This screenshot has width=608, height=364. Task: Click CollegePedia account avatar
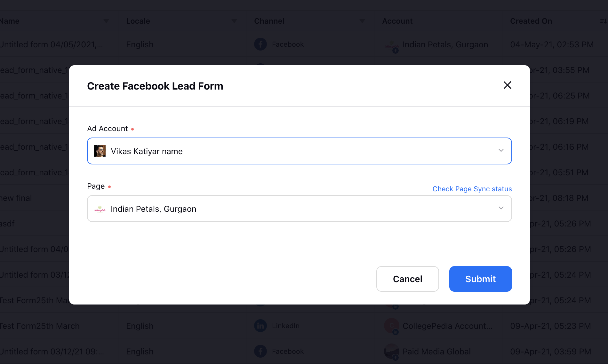391,326
